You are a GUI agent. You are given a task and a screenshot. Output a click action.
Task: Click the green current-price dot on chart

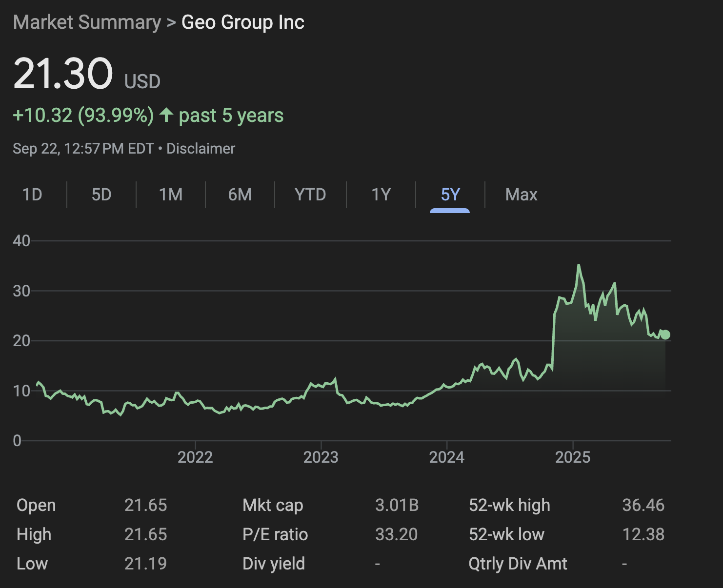(x=665, y=334)
